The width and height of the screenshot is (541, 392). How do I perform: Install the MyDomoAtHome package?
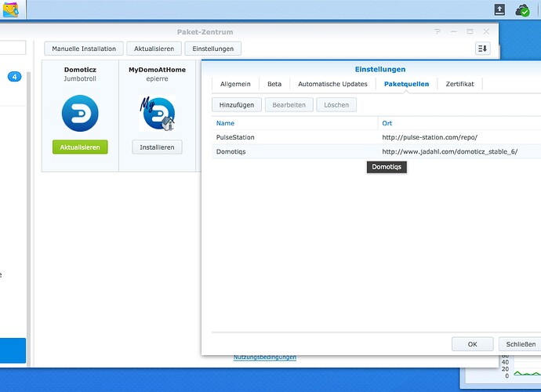tap(157, 147)
